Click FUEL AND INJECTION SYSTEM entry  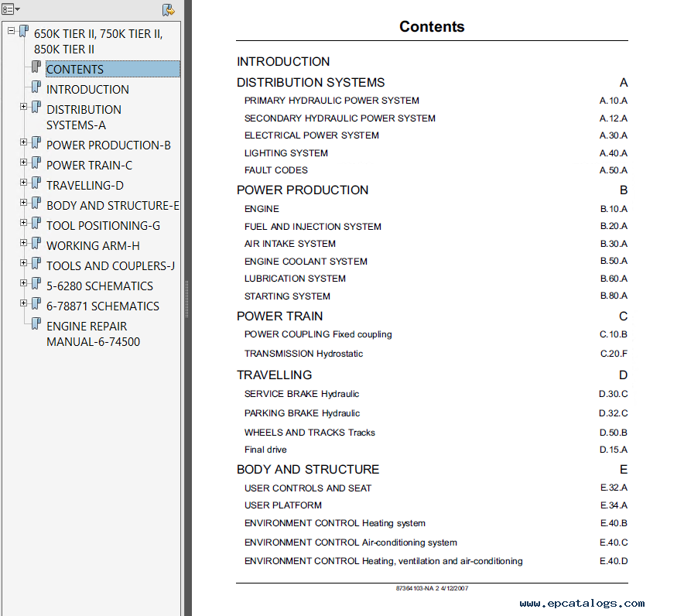pyautogui.click(x=313, y=227)
